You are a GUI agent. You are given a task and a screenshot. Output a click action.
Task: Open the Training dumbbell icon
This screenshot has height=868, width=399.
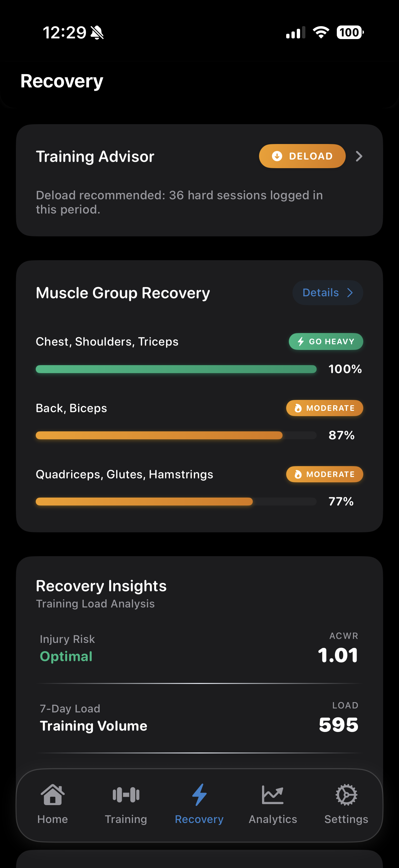pos(126,795)
